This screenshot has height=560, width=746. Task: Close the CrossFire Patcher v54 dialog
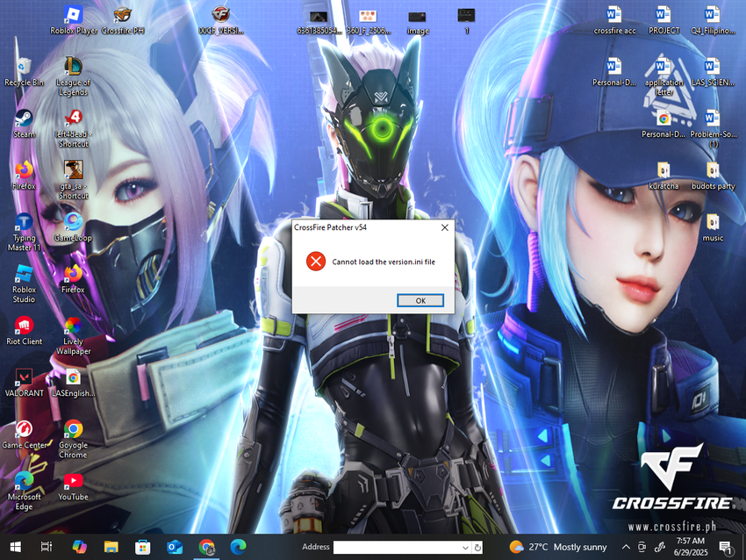(x=445, y=227)
